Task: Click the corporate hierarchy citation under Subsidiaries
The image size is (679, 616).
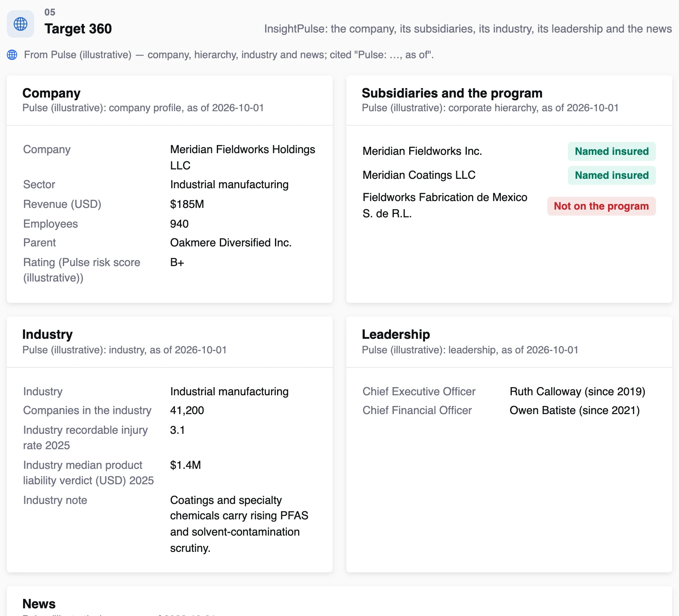Action: click(490, 108)
